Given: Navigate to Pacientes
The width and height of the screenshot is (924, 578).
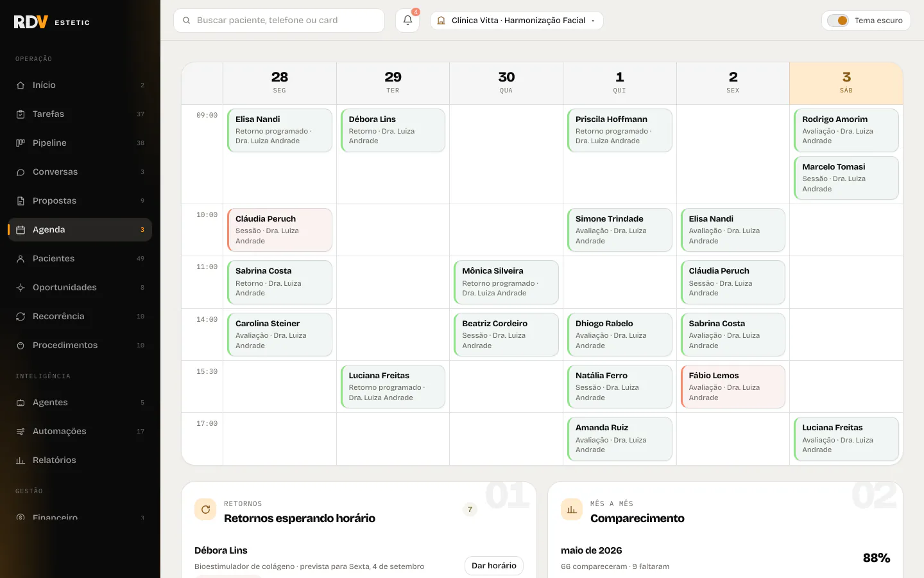Looking at the screenshot, I should point(80,259).
